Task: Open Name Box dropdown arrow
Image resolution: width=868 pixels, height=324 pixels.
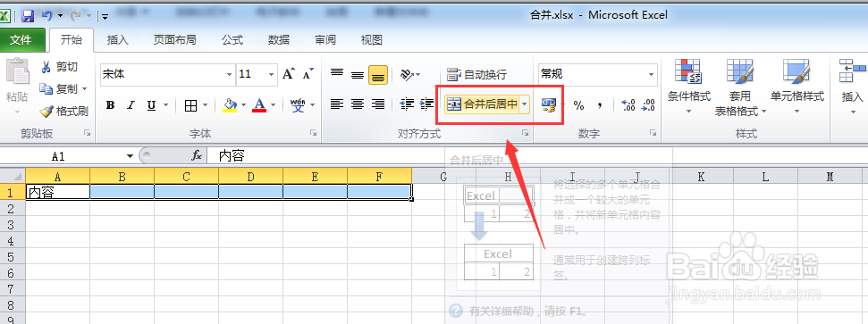Action: click(x=131, y=156)
